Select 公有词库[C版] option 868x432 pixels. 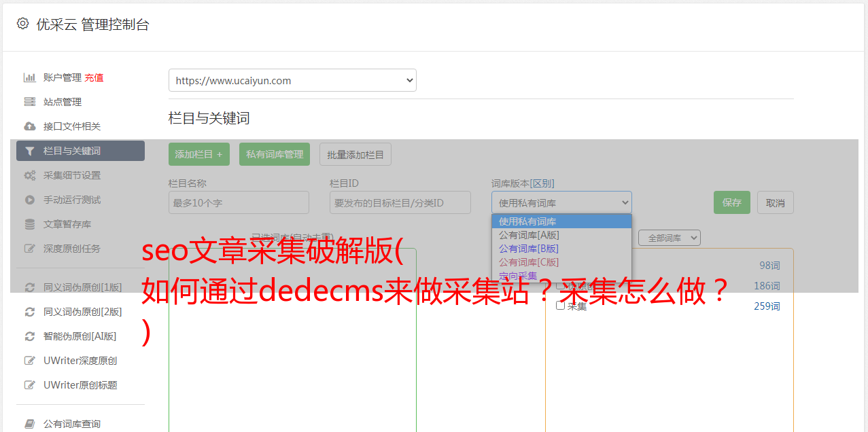click(x=561, y=262)
